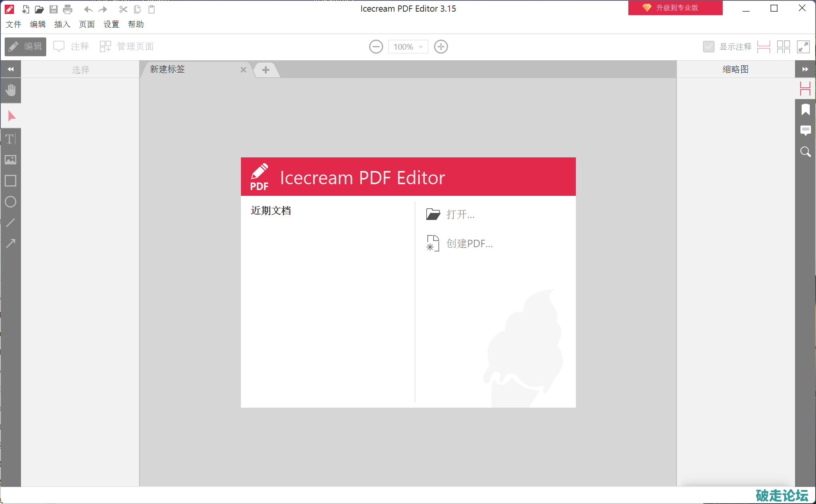The height and width of the screenshot is (504, 816).
Task: Open the 设置 menu
Action: pos(111,24)
